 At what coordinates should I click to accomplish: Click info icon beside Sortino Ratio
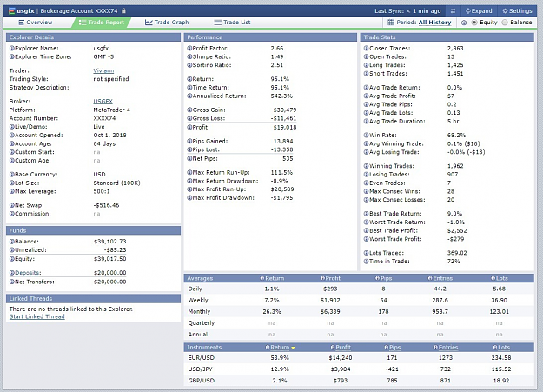(x=189, y=65)
